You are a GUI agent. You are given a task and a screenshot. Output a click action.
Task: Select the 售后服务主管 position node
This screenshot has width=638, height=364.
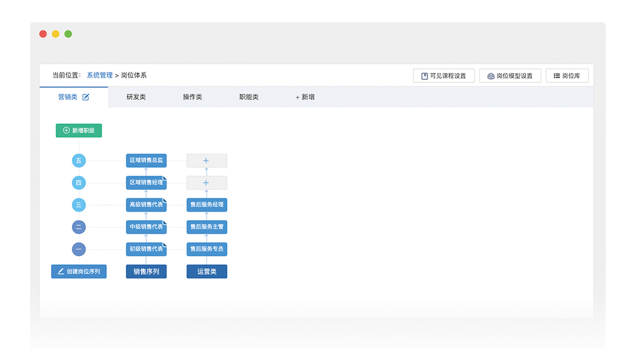[206, 227]
